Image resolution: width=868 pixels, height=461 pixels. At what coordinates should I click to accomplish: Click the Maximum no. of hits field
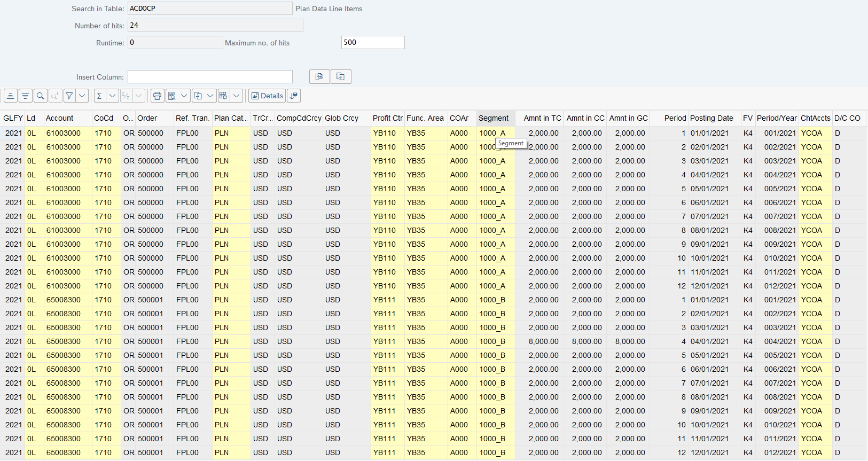373,42
